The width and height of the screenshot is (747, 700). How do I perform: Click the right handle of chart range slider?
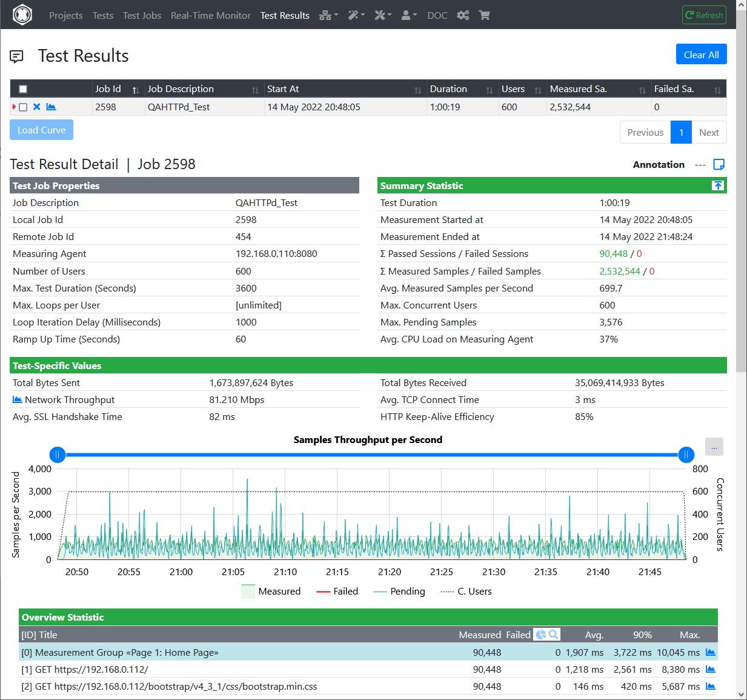click(686, 455)
